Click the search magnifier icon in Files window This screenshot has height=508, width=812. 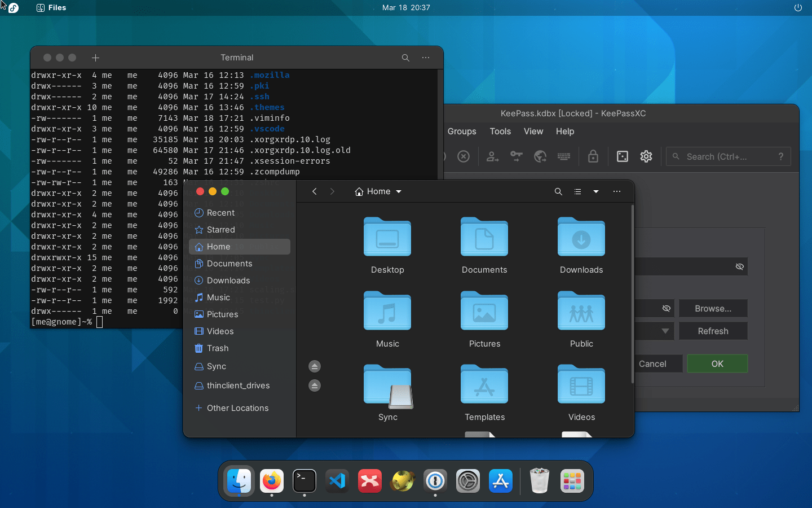(558, 191)
